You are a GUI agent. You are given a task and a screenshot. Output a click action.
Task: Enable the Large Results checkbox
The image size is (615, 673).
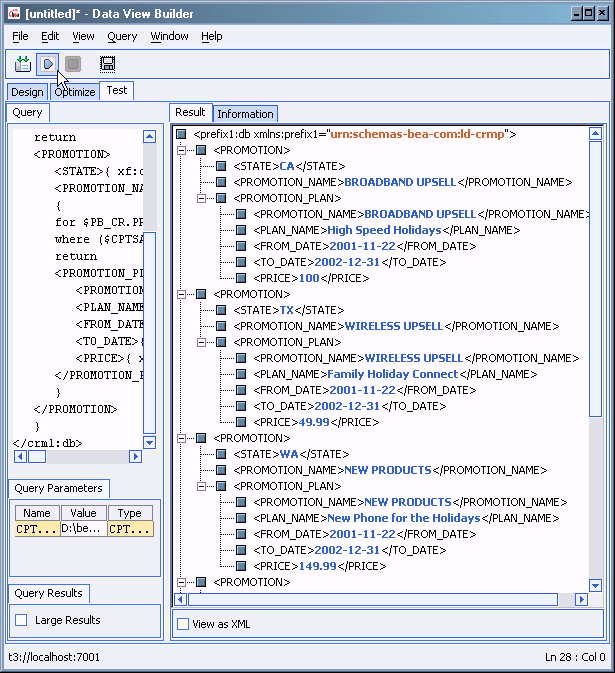point(21,620)
